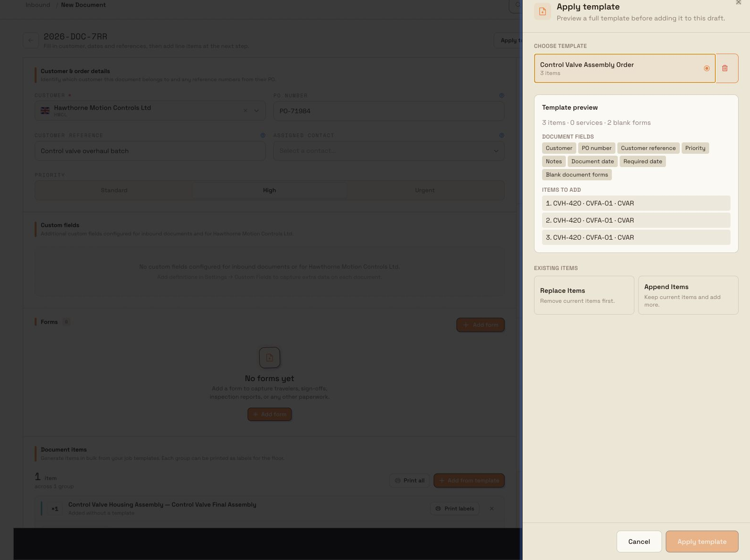The image size is (750, 560).
Task: Open the Inbound breadcrumb link
Action: [x=37, y=5]
